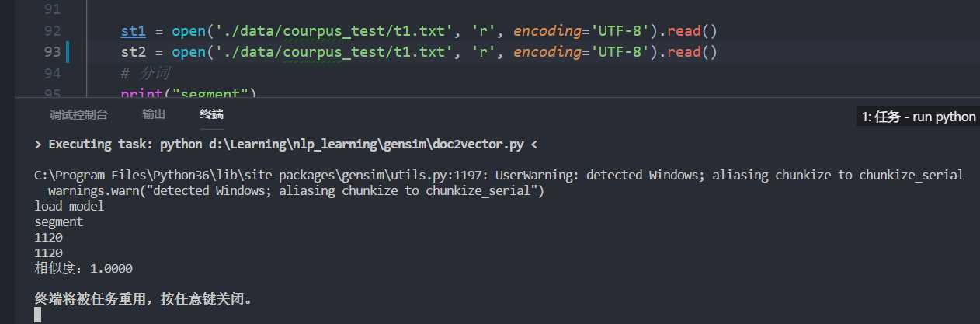This screenshot has height=324, width=980.
Task: Click the print("segment") statement
Action: [x=188, y=93]
